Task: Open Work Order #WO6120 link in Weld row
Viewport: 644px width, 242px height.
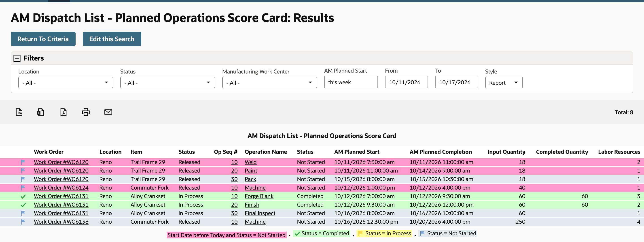Action: click(61, 162)
